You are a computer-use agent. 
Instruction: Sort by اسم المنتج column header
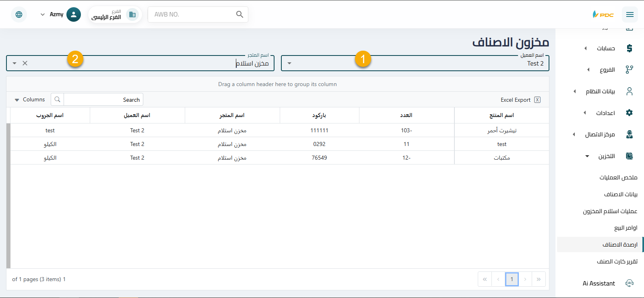502,115
